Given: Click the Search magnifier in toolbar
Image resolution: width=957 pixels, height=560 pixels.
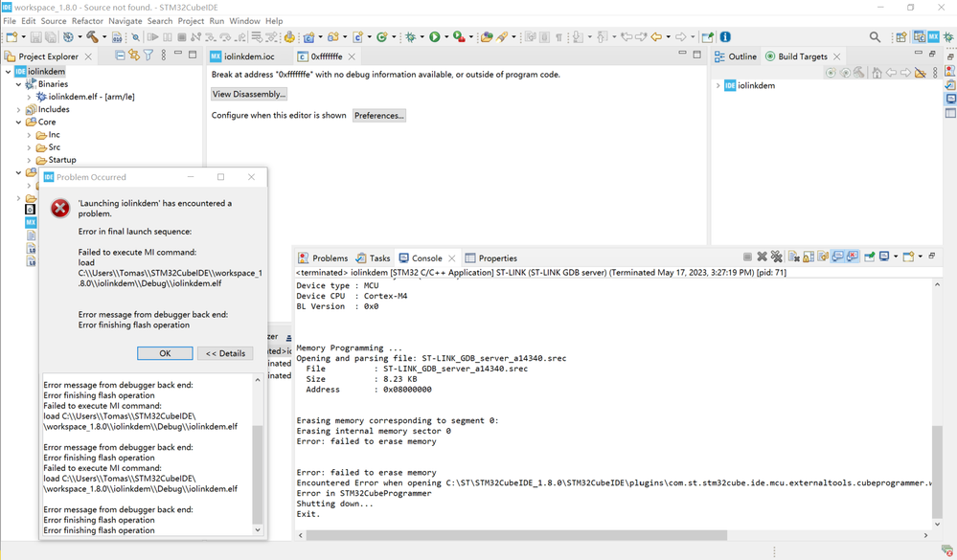Looking at the screenshot, I should click(875, 37).
